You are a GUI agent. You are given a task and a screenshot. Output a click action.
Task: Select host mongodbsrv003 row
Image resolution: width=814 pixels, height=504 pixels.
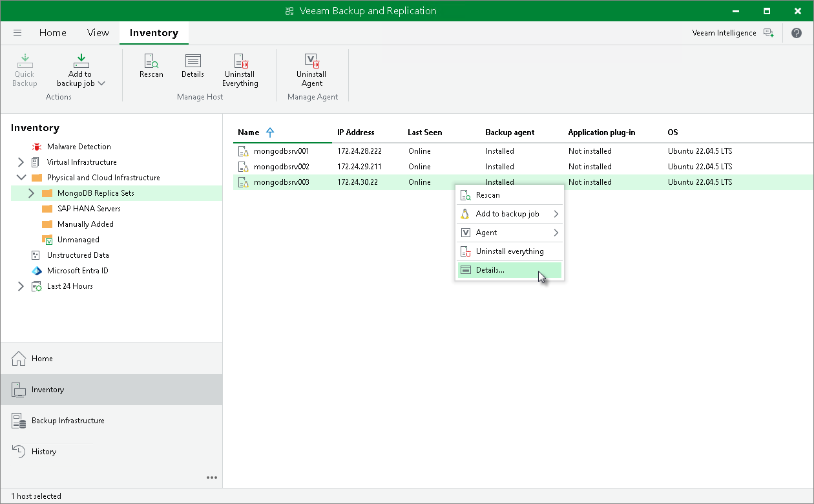click(523, 182)
